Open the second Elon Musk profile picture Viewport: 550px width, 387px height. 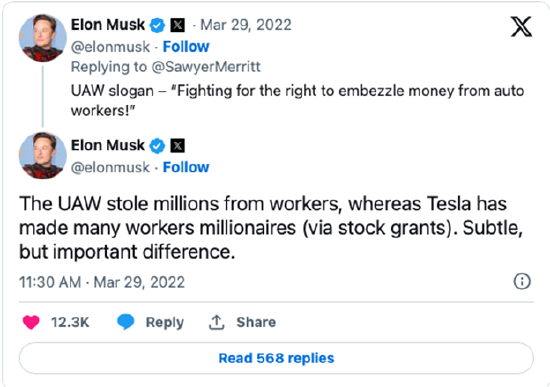tap(42, 155)
